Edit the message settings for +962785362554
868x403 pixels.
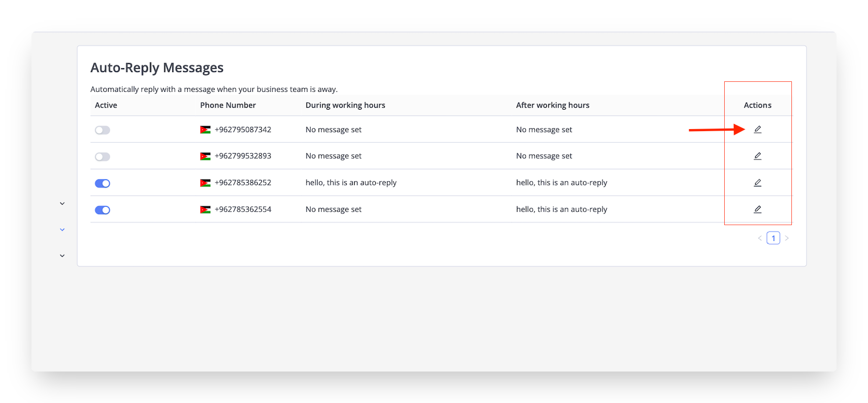757,209
